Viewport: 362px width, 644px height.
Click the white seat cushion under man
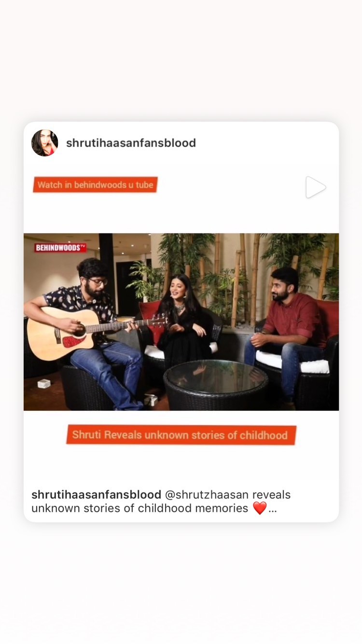tap(292, 362)
